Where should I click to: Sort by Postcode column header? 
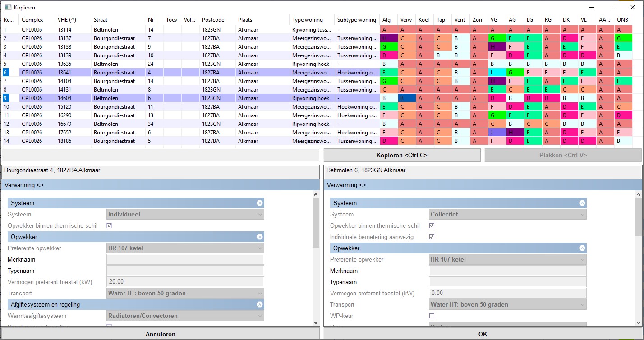point(217,20)
